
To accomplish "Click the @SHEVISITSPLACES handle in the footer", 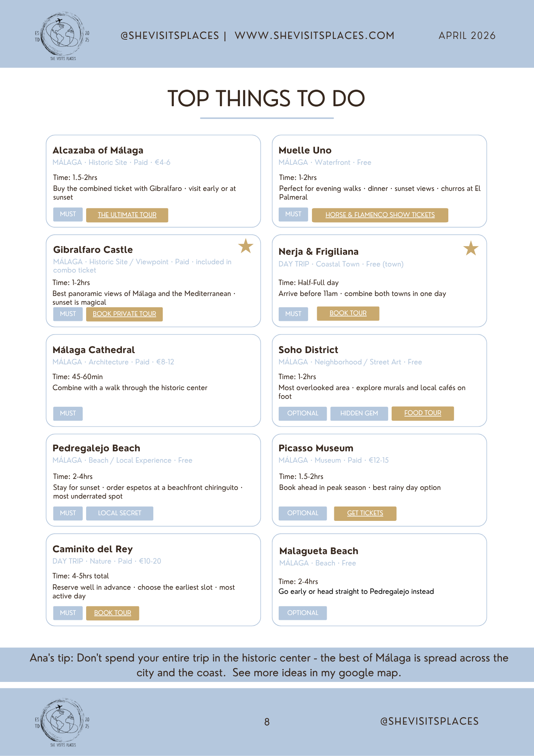I will point(429,721).
